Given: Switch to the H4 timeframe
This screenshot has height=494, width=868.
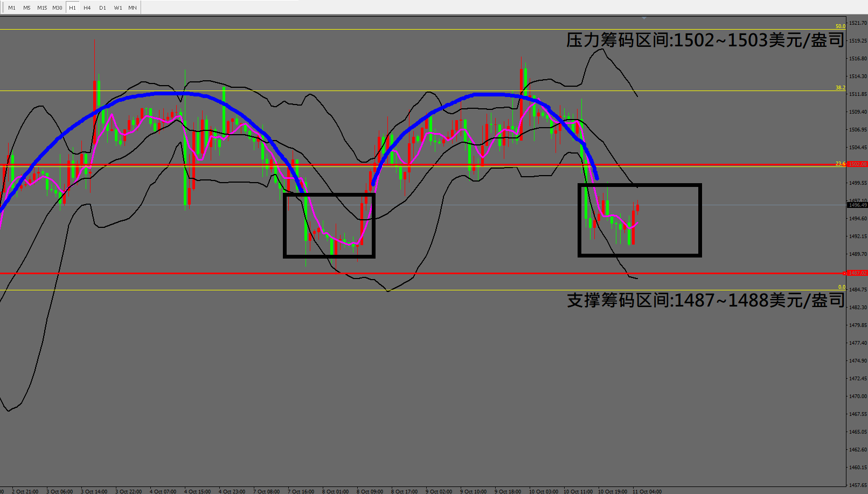Looking at the screenshot, I should click(x=87, y=8).
